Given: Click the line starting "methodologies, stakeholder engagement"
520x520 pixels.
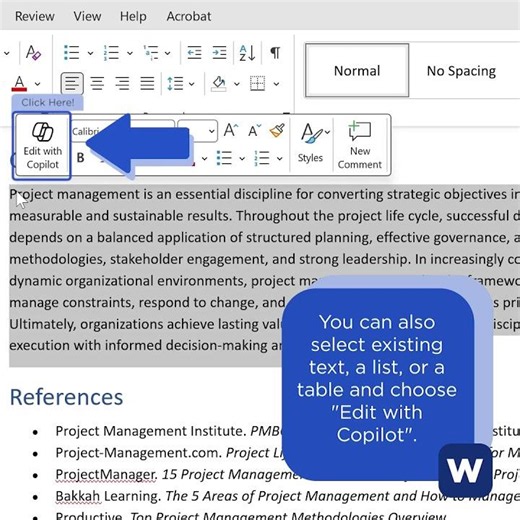Looking at the screenshot, I should coord(264,259).
